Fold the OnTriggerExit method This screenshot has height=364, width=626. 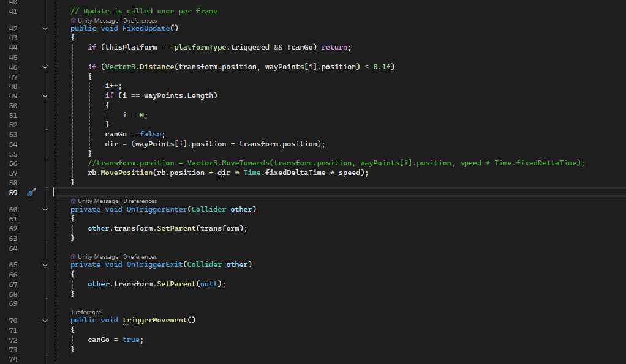point(45,264)
